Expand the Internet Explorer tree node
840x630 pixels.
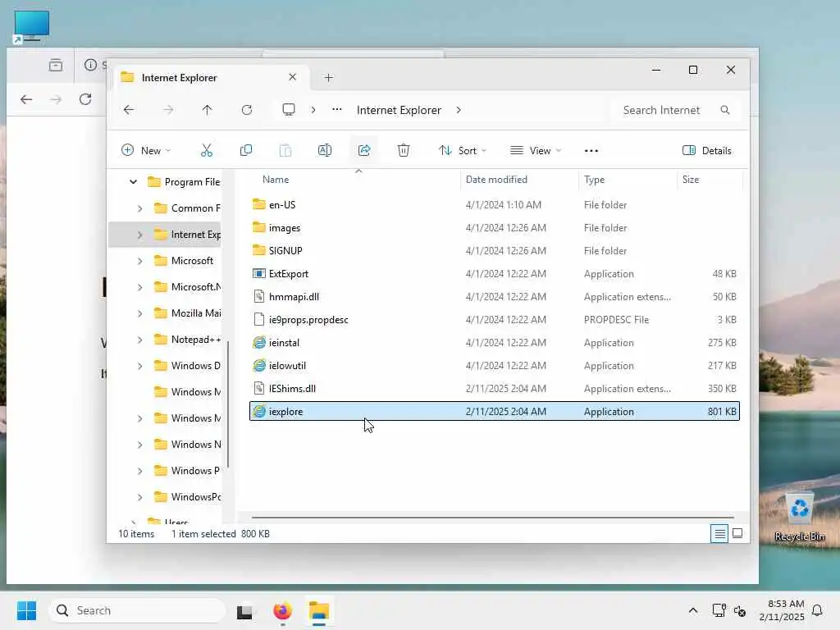point(139,235)
